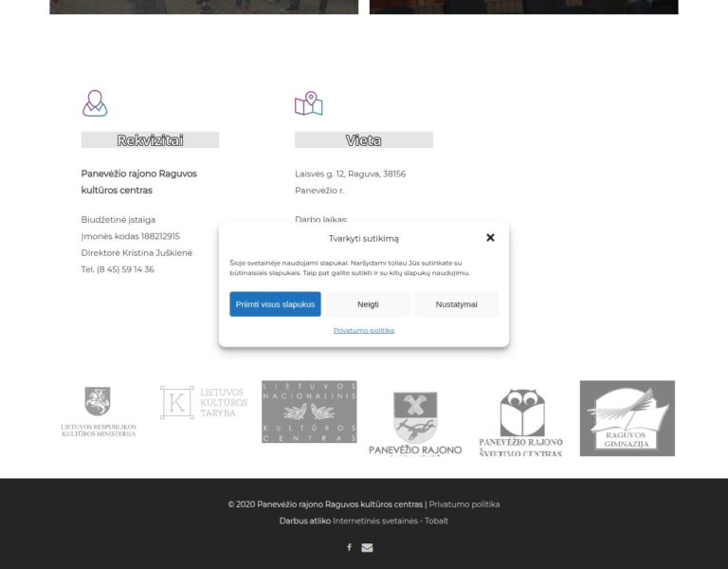Image resolution: width=728 pixels, height=569 pixels.
Task: Decline cookies with the Neigti button
Action: 368,304
